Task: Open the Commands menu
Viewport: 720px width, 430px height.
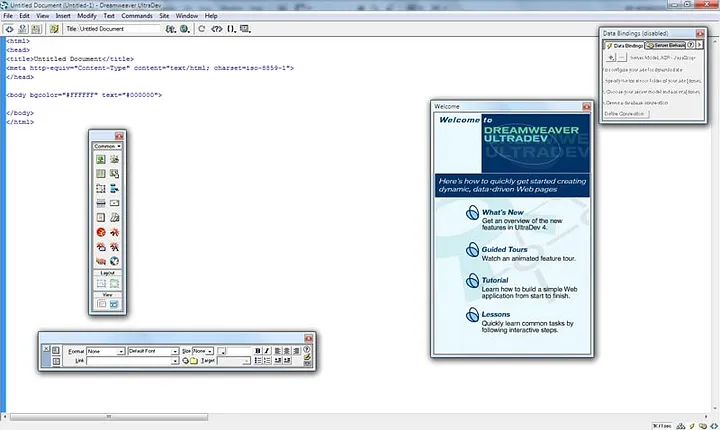Action: (136, 16)
